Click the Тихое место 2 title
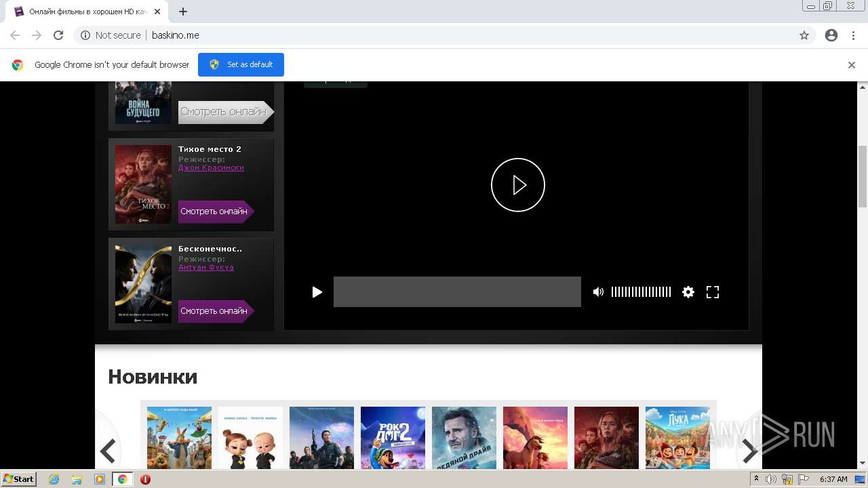Screen dimensions: 868x488 210,149
